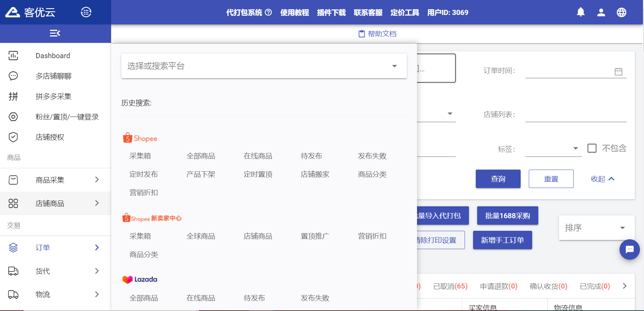Screen dimensions: 644x311
Task: Collapse the sidebar using the menu icon
Action: tap(55, 33)
